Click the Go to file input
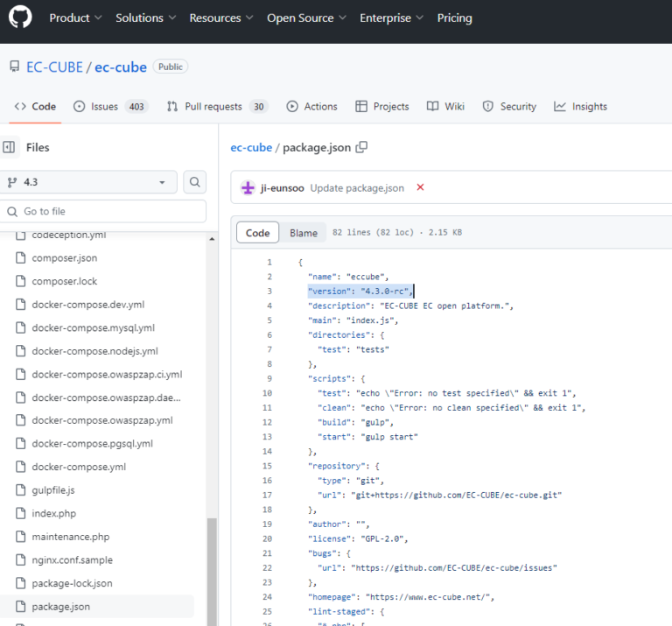The height and width of the screenshot is (626, 672). (x=109, y=211)
